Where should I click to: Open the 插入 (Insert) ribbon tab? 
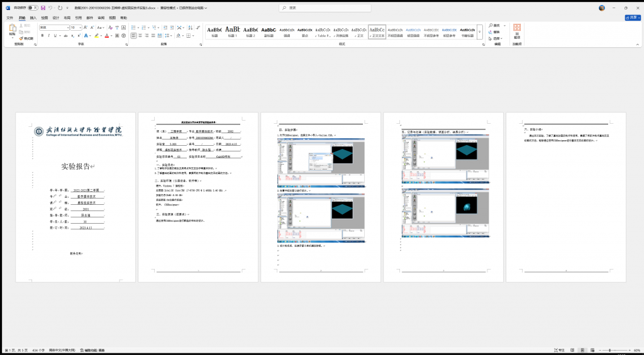(x=33, y=18)
